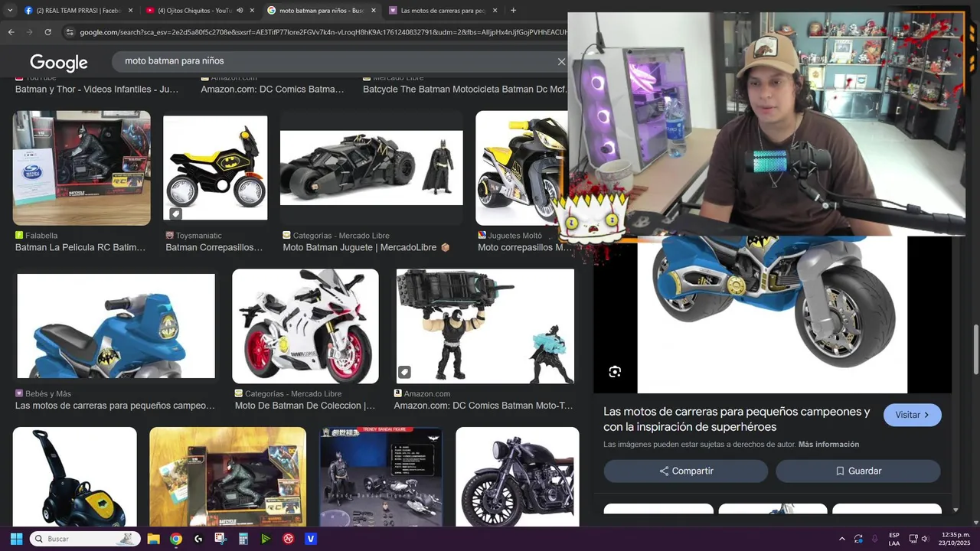The width and height of the screenshot is (980, 551).
Task: Click the Moto De Batman De Coleccion title
Action: coord(305,406)
